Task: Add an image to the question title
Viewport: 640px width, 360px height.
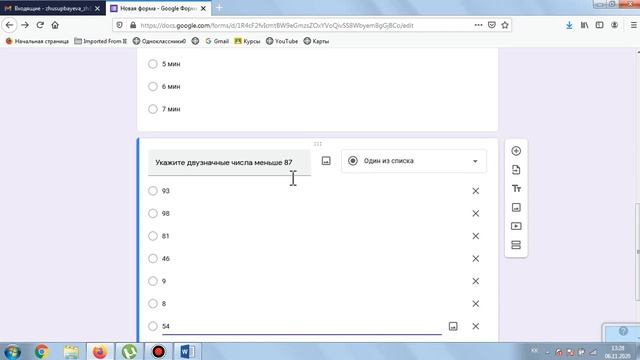Action: pyautogui.click(x=326, y=161)
